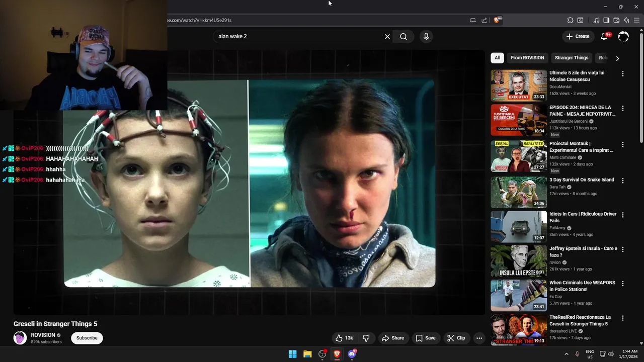Viewport: 644px width, 362px height.
Task: Open the tab search icon
Action: pos(580,20)
